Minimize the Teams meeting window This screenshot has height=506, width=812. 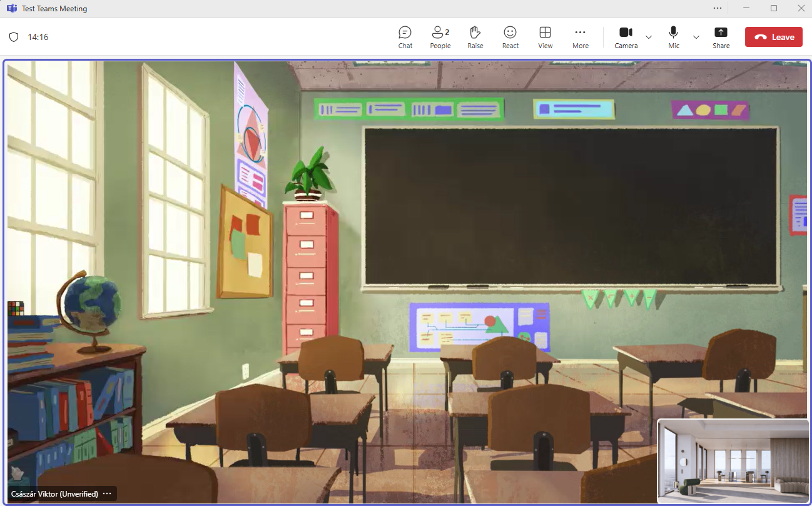(x=746, y=8)
